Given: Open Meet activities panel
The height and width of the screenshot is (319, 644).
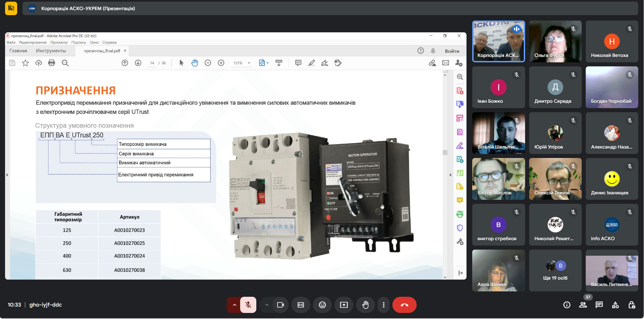Looking at the screenshot, I should 615,305.
